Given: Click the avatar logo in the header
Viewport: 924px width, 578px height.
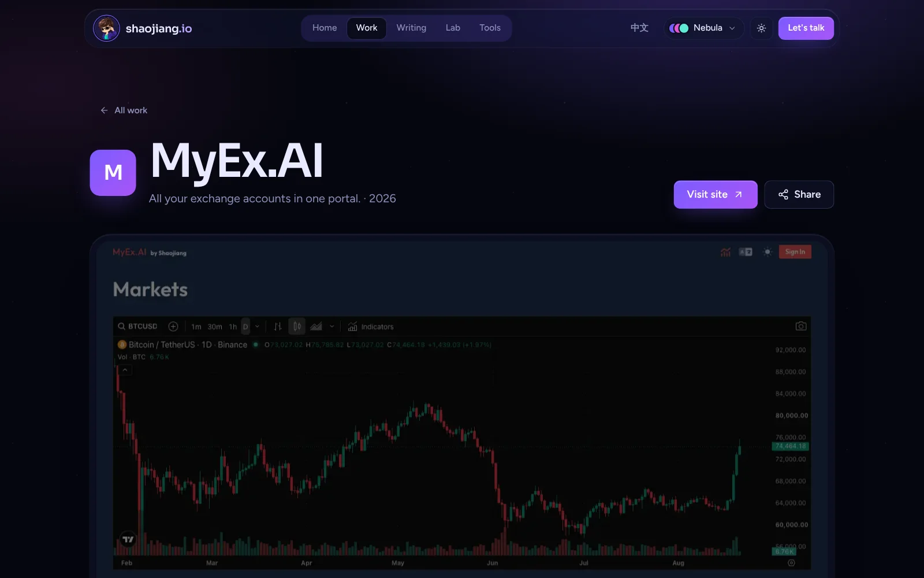Looking at the screenshot, I should click(106, 28).
